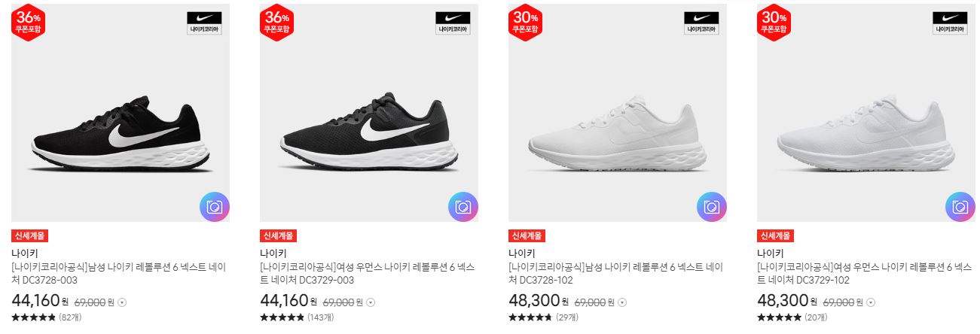Click the 36% coupon badge on the first product
This screenshot has width=980, height=334.
(x=27, y=23)
